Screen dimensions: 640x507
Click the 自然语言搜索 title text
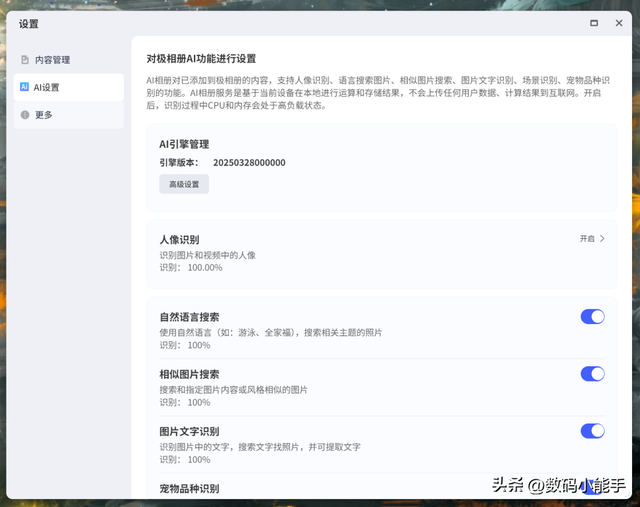click(189, 317)
